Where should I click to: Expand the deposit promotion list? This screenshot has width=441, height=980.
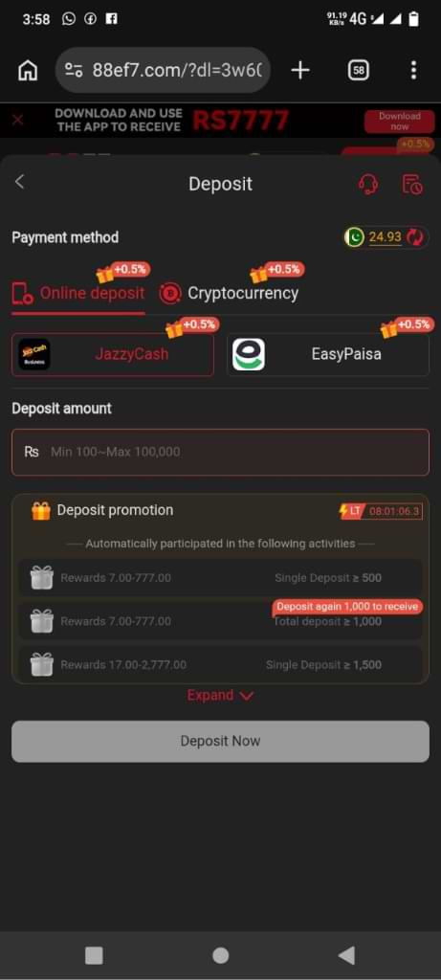220,696
